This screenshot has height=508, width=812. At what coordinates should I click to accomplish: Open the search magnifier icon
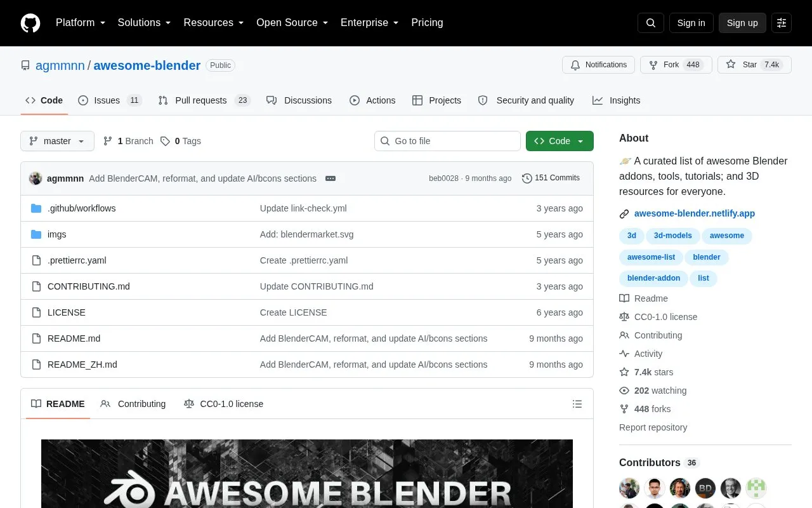point(651,23)
